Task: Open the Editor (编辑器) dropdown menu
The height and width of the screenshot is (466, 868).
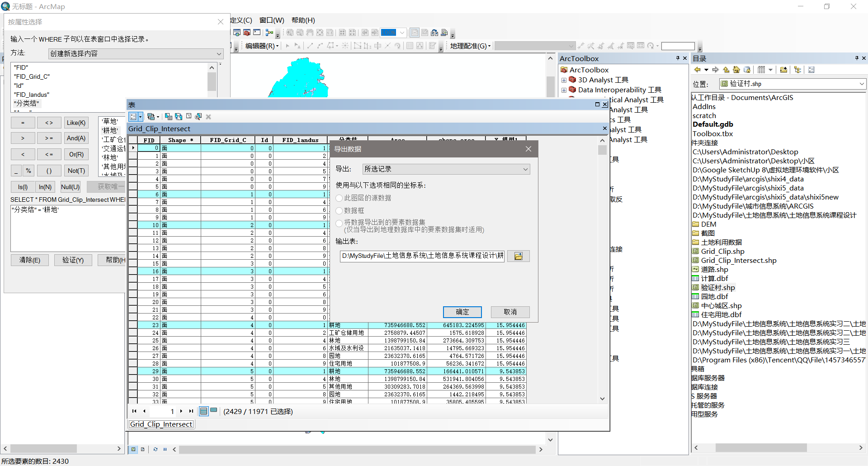Action: 262,46
